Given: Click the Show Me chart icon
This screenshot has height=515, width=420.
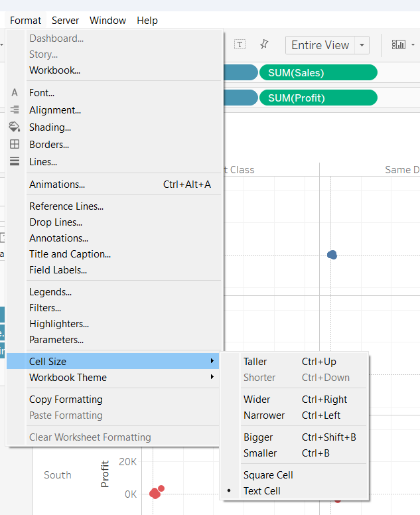Looking at the screenshot, I should (x=399, y=44).
